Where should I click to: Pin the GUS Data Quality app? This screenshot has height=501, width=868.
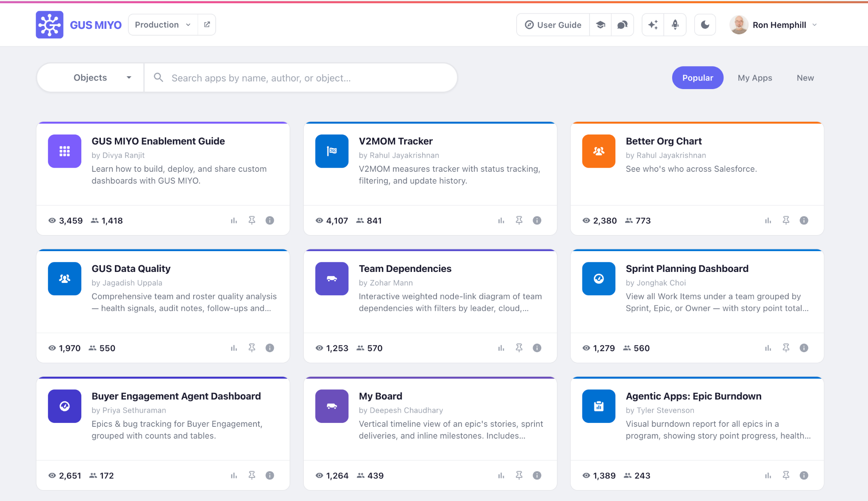pos(252,348)
